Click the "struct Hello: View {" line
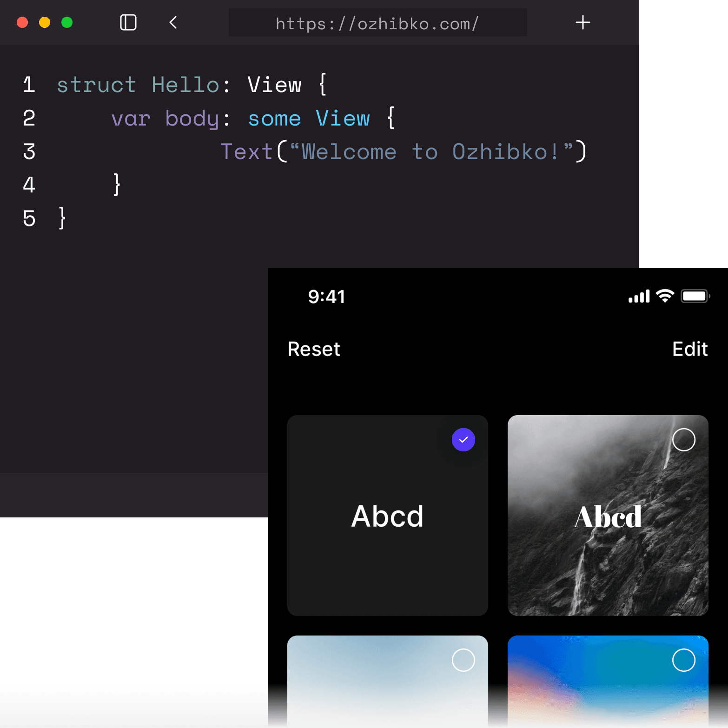This screenshot has height=728, width=728. click(x=192, y=85)
